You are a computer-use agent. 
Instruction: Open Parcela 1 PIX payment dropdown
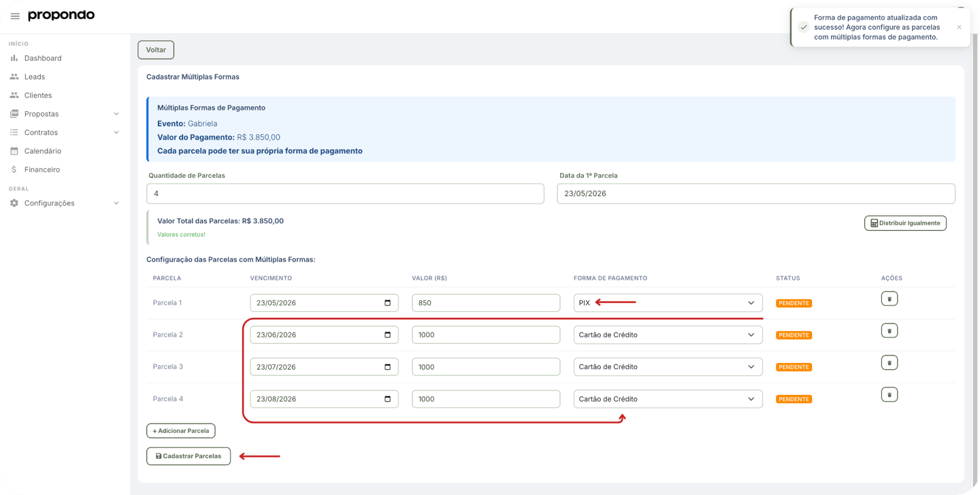668,303
